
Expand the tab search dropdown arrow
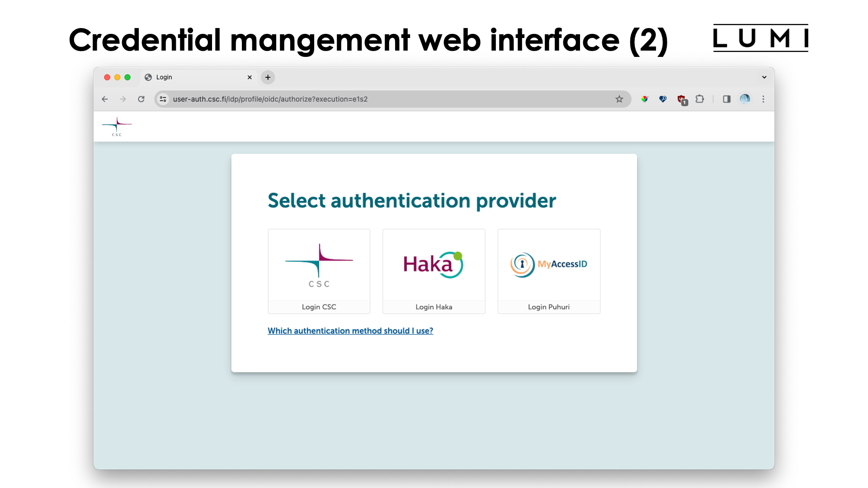tap(764, 77)
